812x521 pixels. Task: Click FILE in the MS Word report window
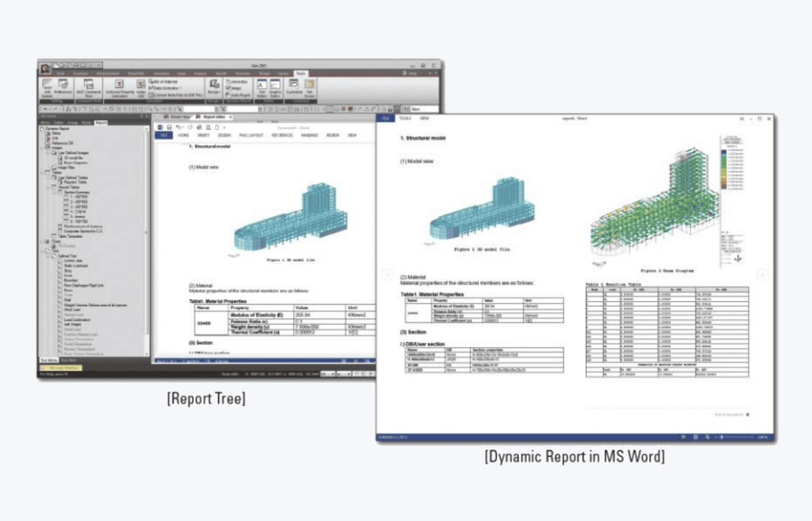[x=385, y=119]
